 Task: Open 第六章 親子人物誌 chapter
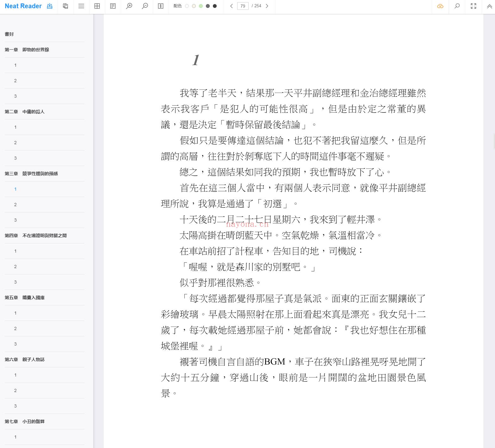point(45,359)
